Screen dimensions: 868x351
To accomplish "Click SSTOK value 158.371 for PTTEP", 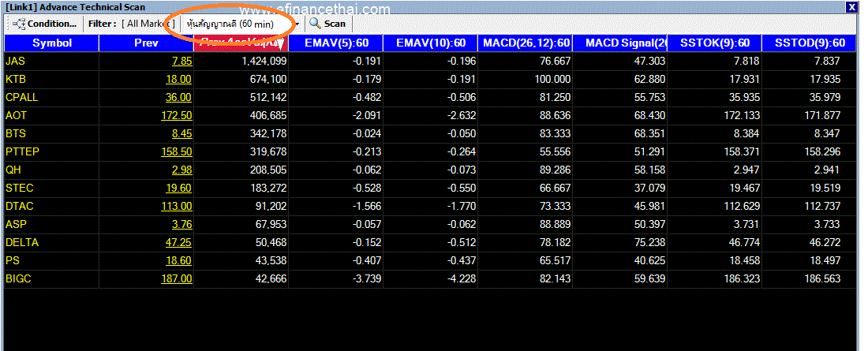I will (742, 151).
